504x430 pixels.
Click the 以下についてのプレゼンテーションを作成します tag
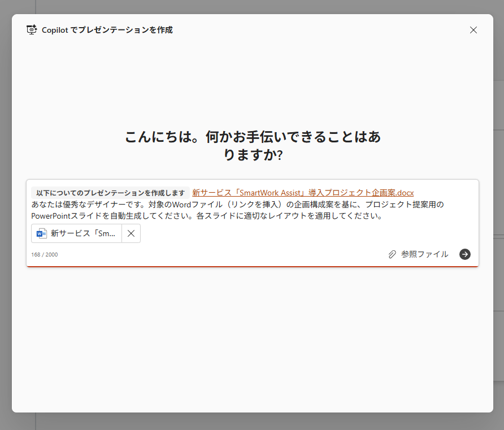110,193
